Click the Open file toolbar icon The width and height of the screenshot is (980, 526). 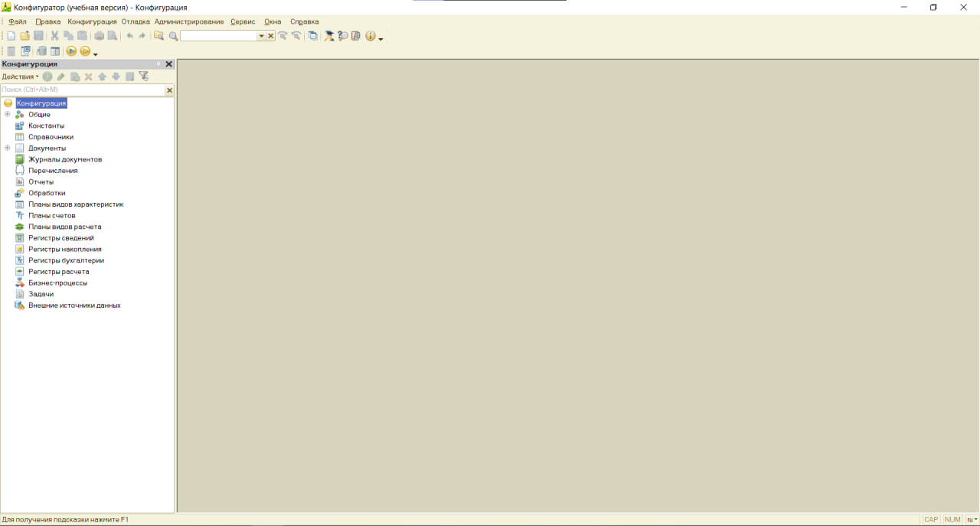(x=24, y=36)
